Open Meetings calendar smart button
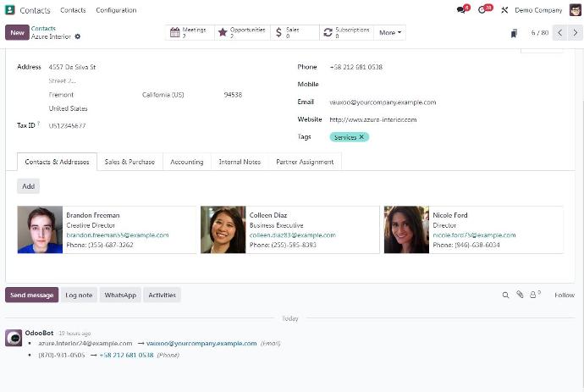The width and height of the screenshot is (584, 392). coord(190,32)
